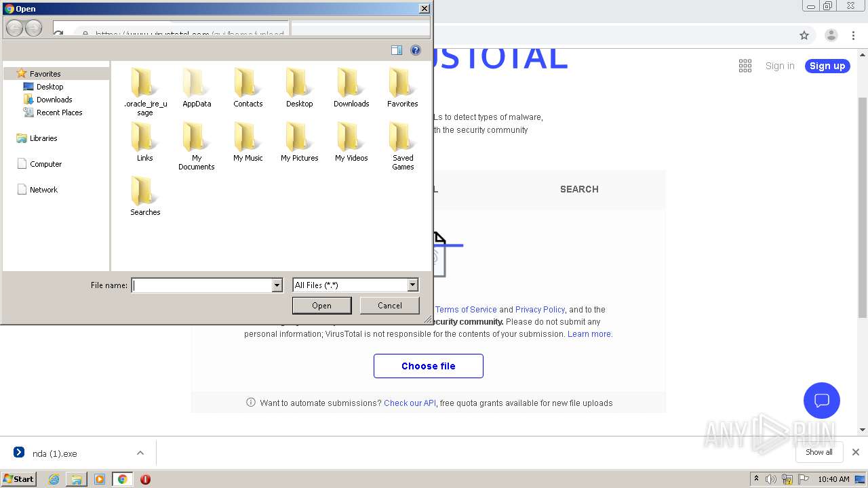Open the chat bubble widget
This screenshot has height=488, width=868.
pyautogui.click(x=822, y=400)
